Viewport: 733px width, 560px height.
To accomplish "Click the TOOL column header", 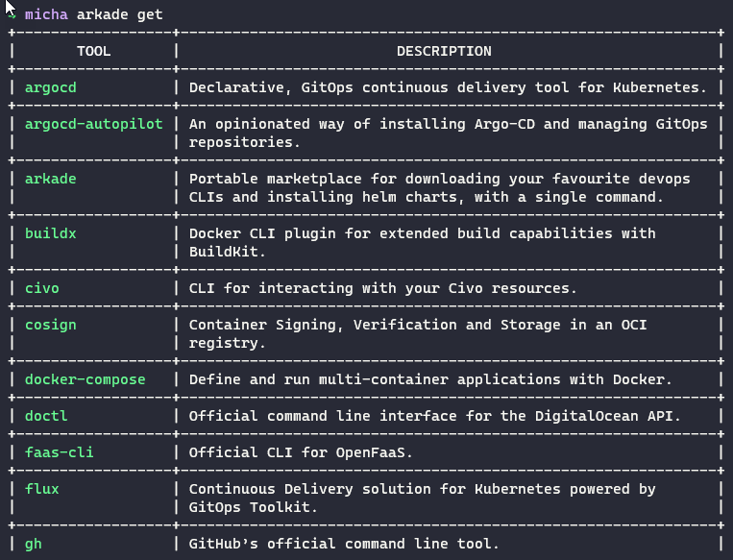I will pos(93,51).
